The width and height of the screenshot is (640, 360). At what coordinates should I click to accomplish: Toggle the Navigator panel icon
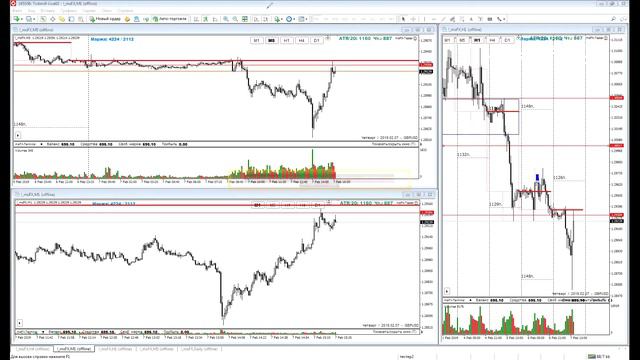point(62,19)
